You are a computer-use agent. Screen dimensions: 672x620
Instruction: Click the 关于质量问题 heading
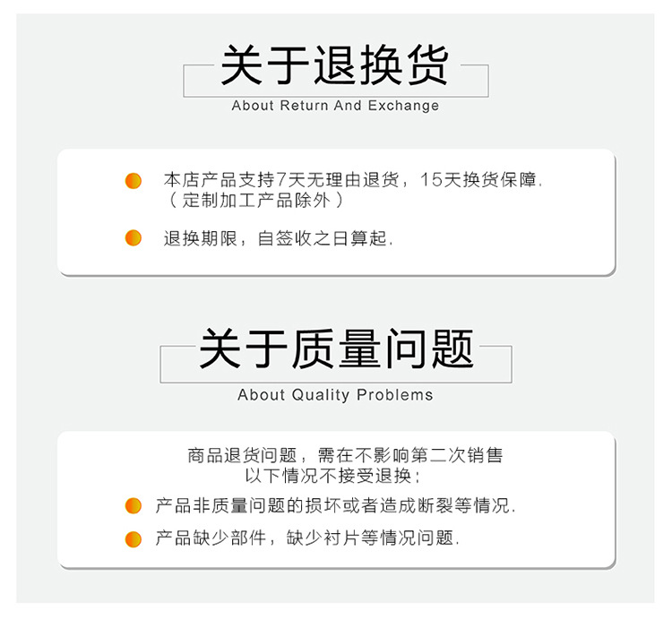[335, 349]
